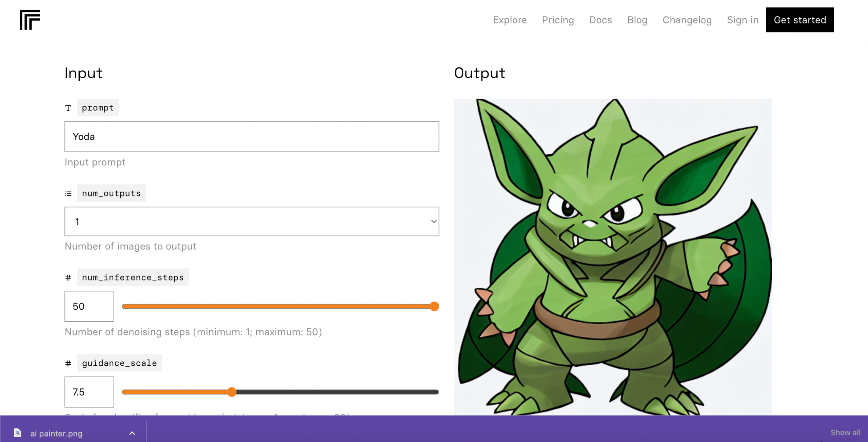Click the hash icon beside num_inference_steps

68,278
